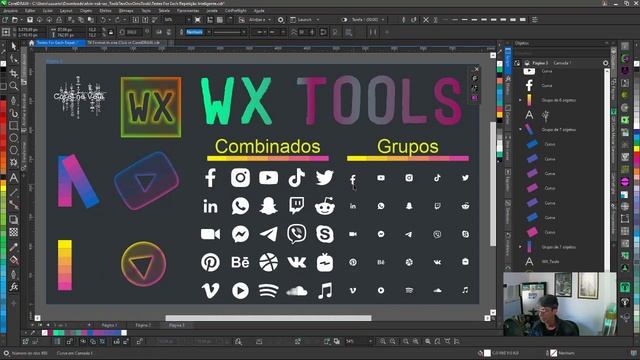Open the Layout menu

coord(66,11)
